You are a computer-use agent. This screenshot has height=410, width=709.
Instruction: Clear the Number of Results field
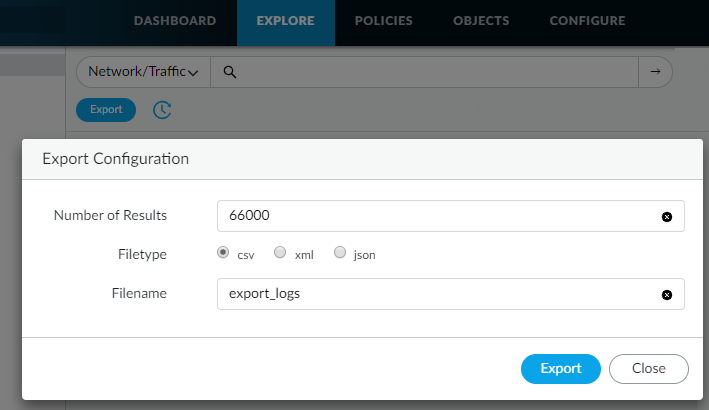(667, 216)
